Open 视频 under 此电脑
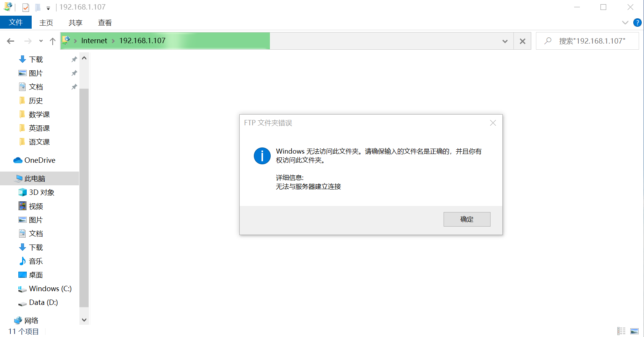Image resolution: width=644 pixels, height=337 pixels. 36,206
